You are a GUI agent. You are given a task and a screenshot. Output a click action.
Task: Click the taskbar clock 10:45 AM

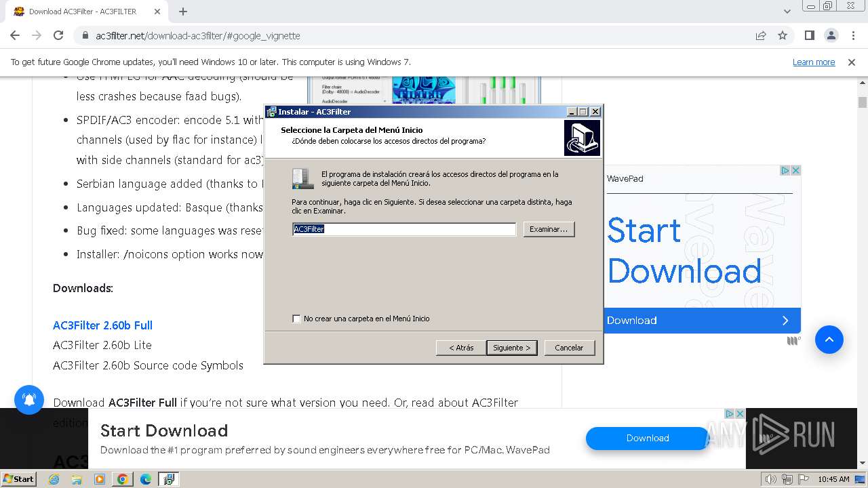(833, 479)
